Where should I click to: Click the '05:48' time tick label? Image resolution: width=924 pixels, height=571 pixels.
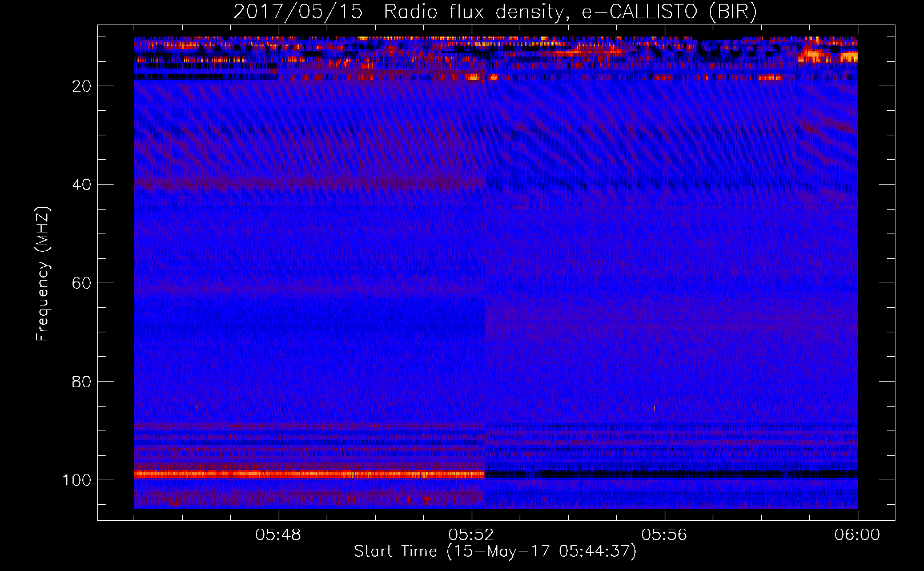(x=278, y=535)
